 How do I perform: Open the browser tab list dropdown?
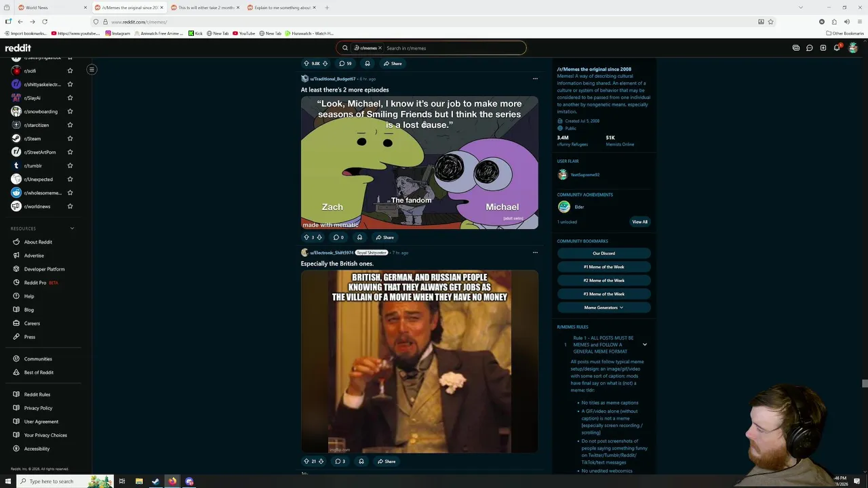tap(801, 7)
